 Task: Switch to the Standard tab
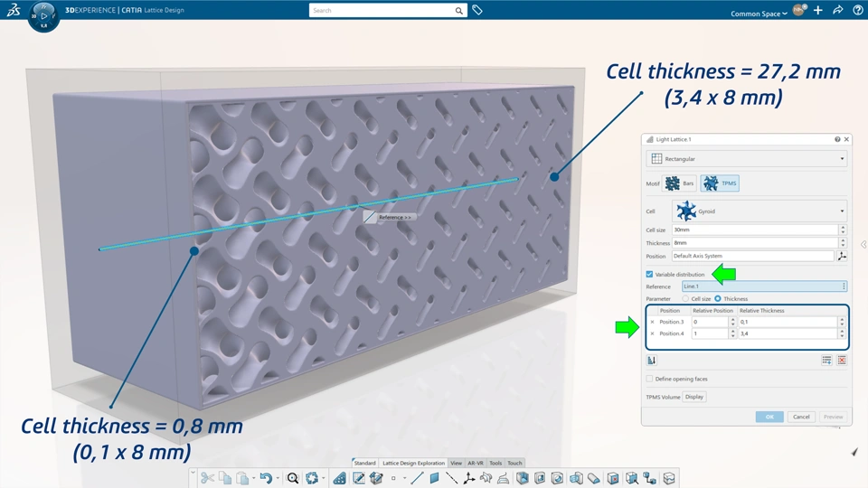coord(364,463)
